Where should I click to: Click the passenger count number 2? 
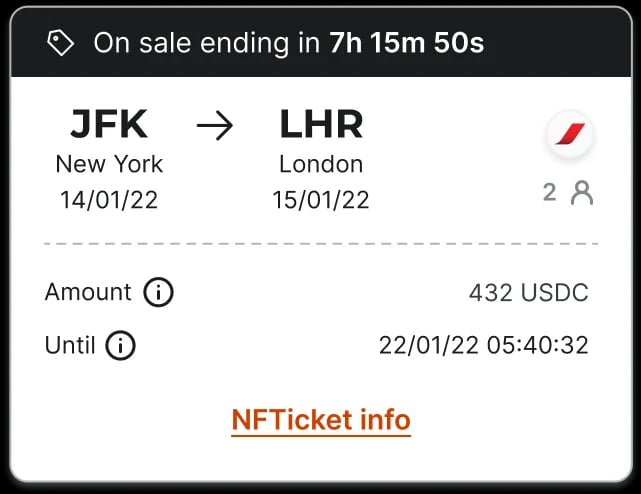(549, 192)
